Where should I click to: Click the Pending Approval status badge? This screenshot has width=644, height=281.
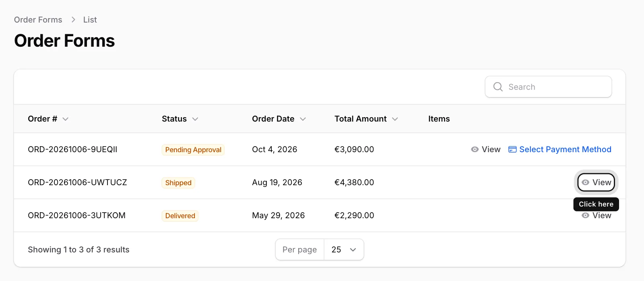coord(193,150)
